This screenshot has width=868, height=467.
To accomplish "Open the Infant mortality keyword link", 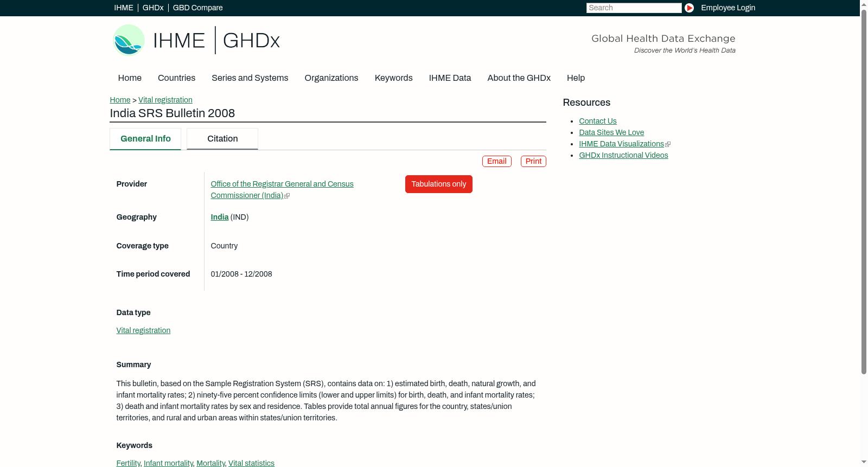I will [x=168, y=463].
